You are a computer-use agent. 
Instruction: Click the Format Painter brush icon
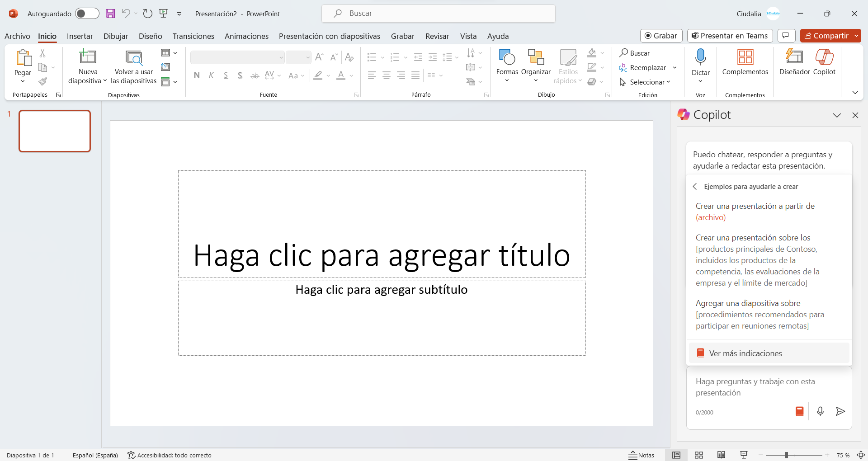42,82
